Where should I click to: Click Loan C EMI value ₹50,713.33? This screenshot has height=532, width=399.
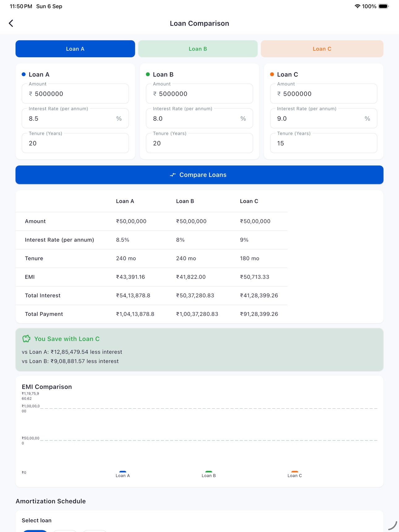tap(255, 277)
